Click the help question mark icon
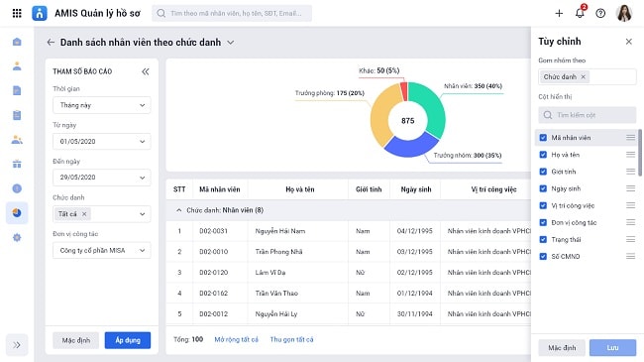Image resolution: width=644 pixels, height=362 pixels. tap(600, 13)
